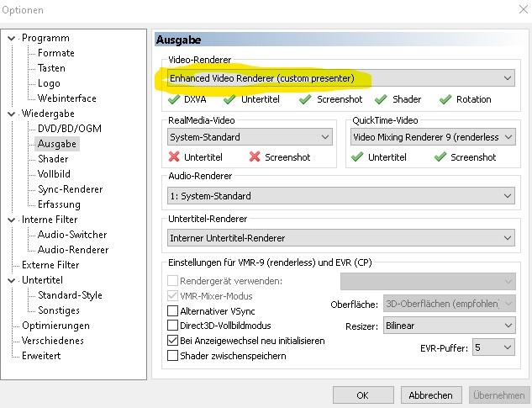This screenshot has height=408, width=532.
Task: Confirm settings with the OK button
Action: tap(363, 395)
